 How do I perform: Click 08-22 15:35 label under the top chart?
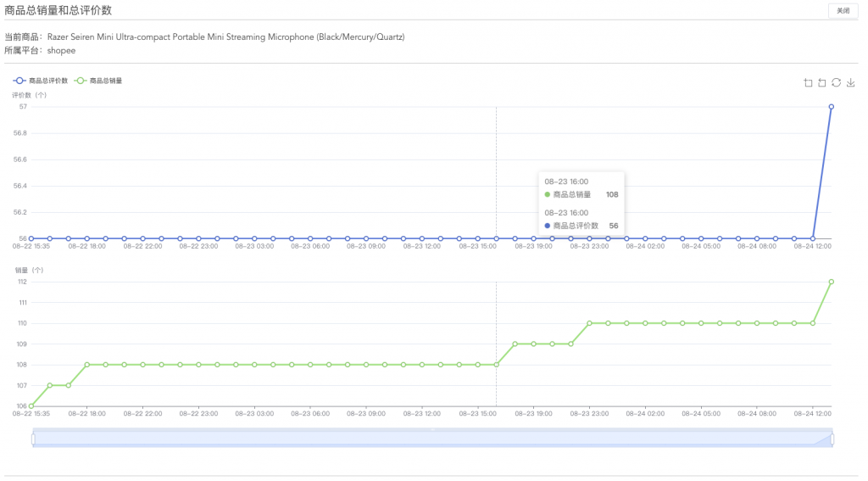tap(31, 247)
